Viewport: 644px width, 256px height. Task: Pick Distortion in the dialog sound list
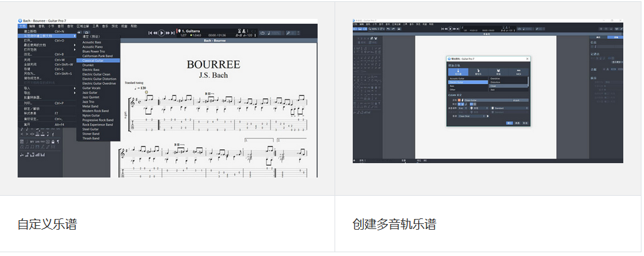(x=508, y=82)
